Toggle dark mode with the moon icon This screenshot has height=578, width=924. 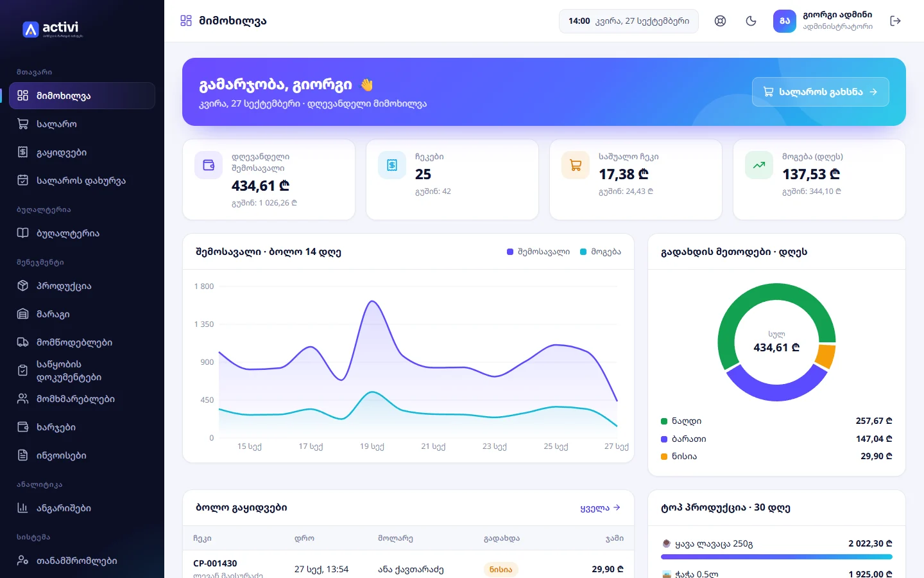pos(751,21)
